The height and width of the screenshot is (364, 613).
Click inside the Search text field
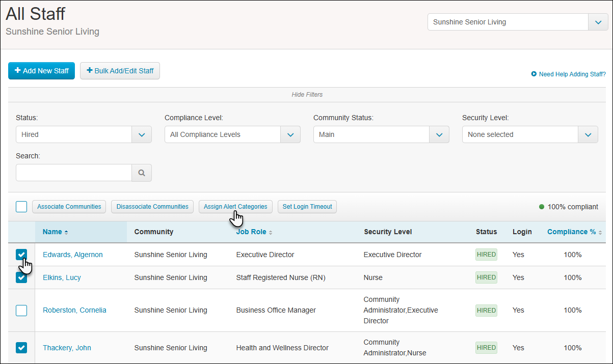(x=74, y=173)
